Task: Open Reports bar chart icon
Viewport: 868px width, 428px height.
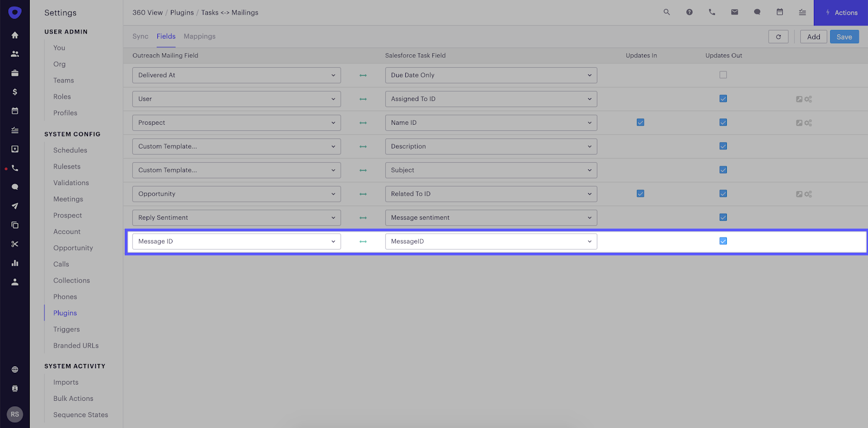Action: click(15, 263)
